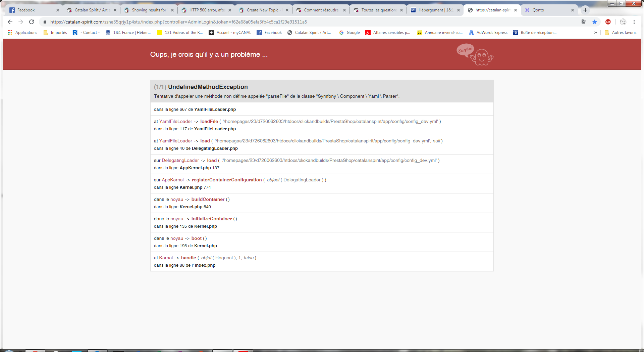Open the Chrome three-dot menu

[x=634, y=22]
